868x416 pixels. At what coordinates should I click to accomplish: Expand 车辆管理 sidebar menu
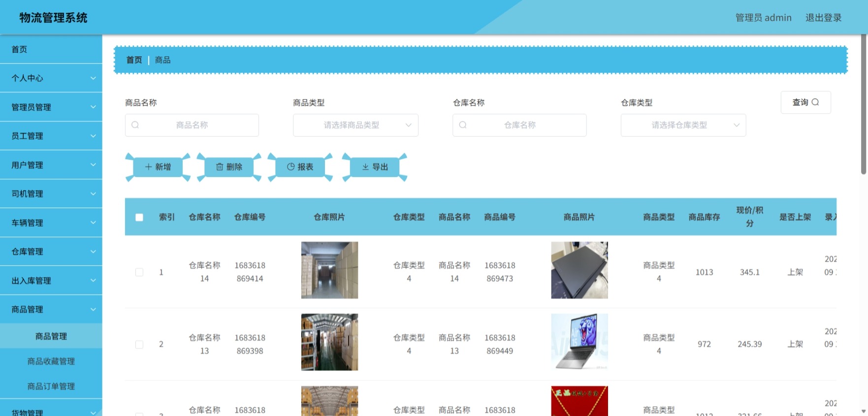pyautogui.click(x=51, y=223)
